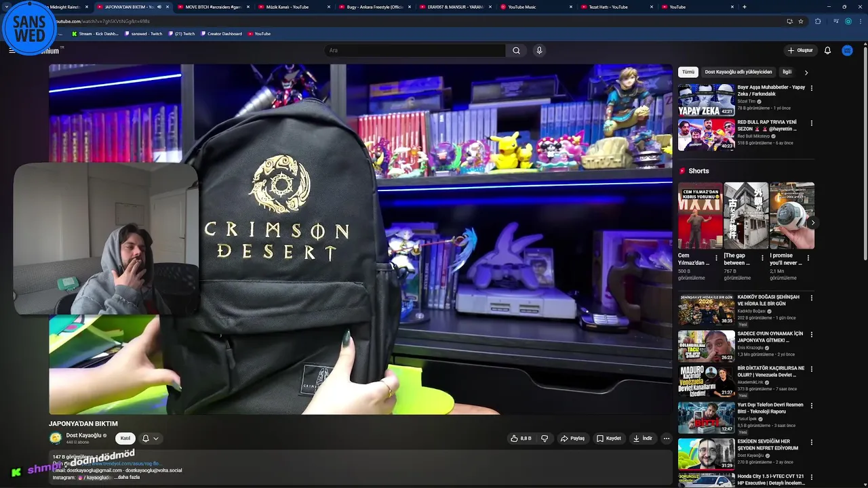Open Stream - Kick Dashboard bookmark
The image size is (868, 488).
point(95,33)
